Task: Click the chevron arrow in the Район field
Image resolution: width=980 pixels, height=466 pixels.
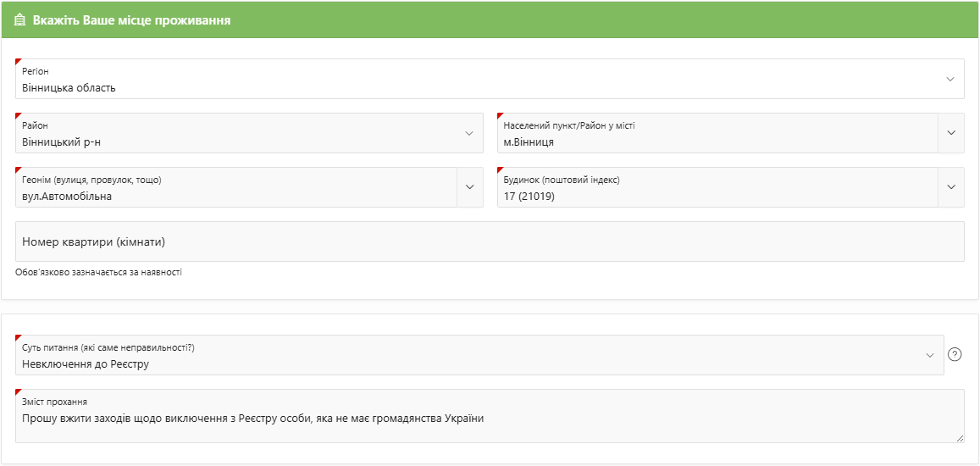Action: pyautogui.click(x=469, y=133)
